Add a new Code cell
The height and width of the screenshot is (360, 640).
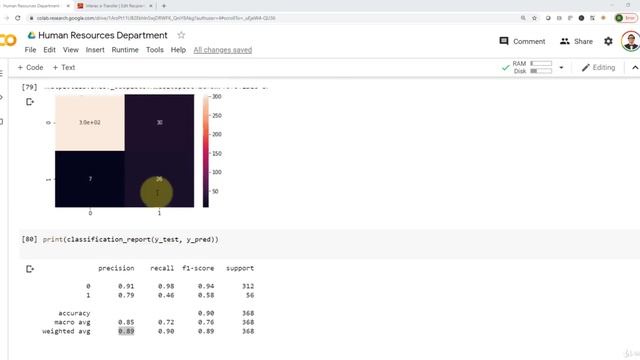[x=30, y=67]
